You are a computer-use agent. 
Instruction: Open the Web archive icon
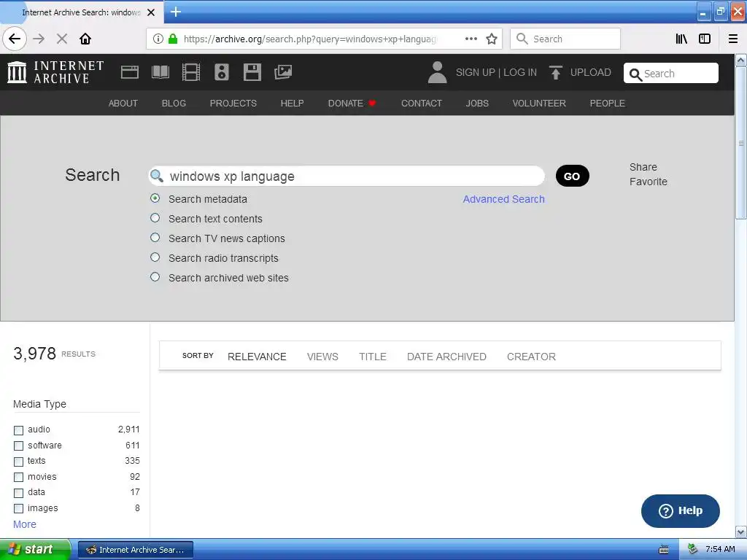point(130,72)
